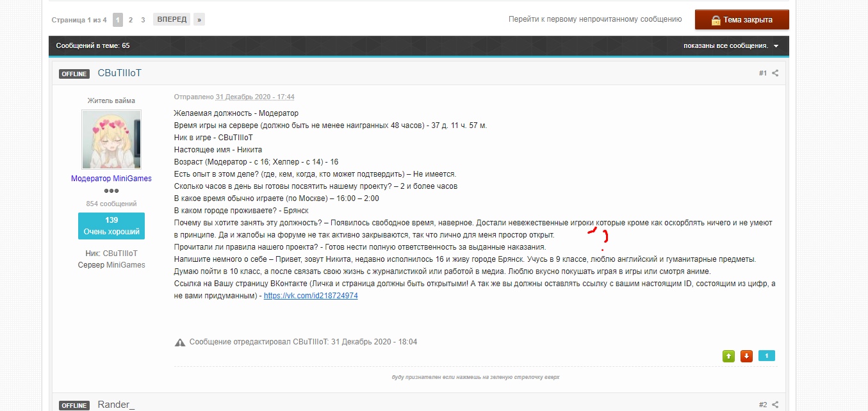Click OFFLINE badge next to Rander_
This screenshot has height=411, width=868.
75,405
